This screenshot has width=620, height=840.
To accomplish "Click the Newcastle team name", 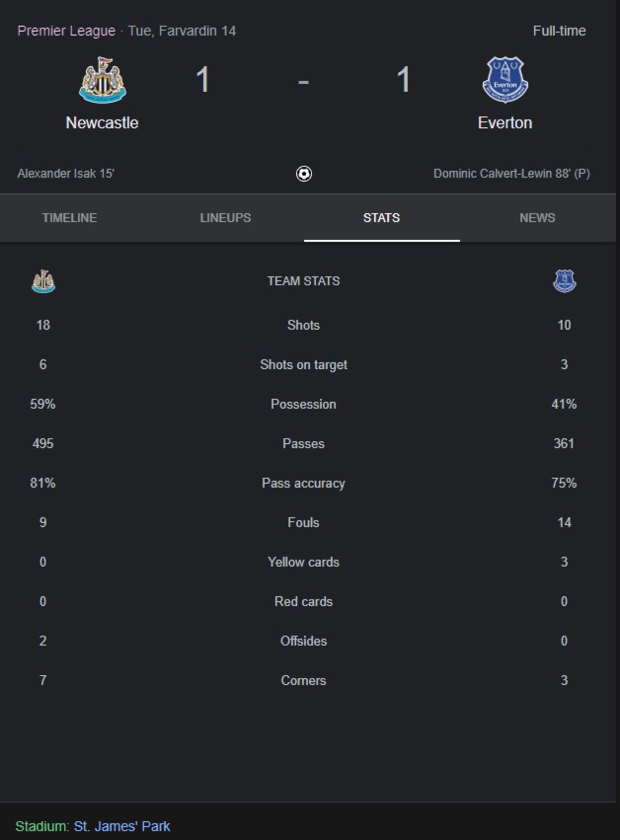I will click(102, 123).
